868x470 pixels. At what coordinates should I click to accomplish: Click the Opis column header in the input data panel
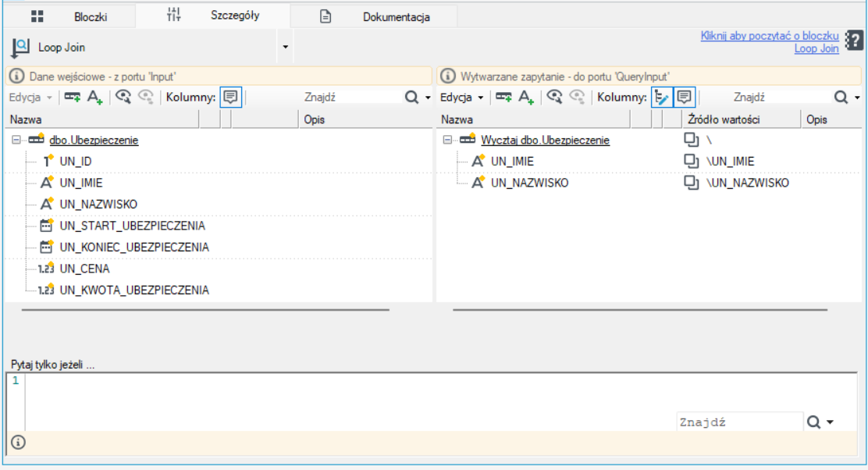[365, 119]
